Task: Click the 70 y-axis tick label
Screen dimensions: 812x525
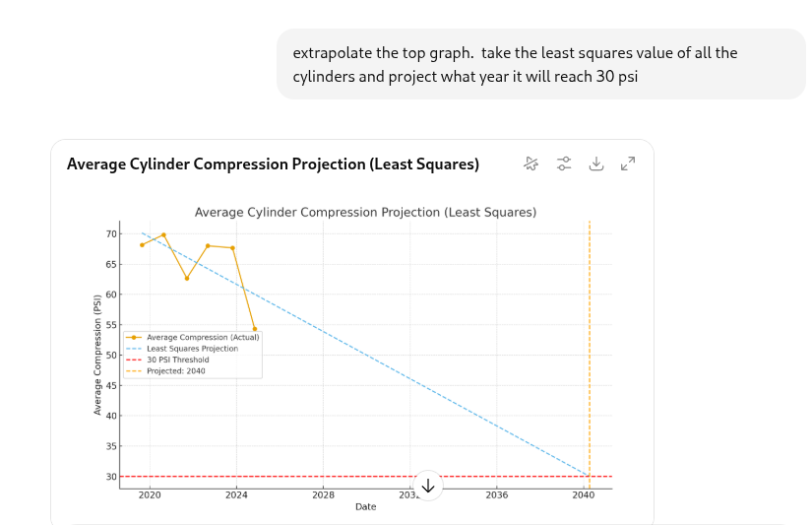Action: coord(110,233)
